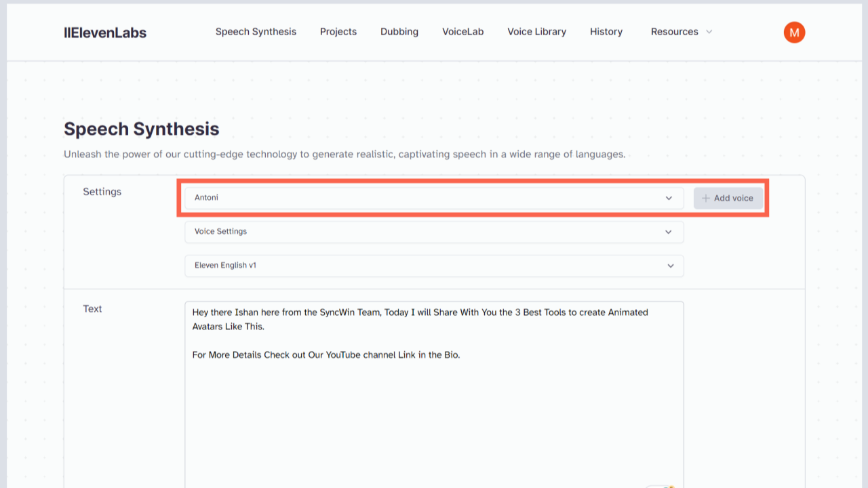The image size is (868, 488).
Task: Go to the IIElevenLabs home logo
Action: click(x=105, y=33)
